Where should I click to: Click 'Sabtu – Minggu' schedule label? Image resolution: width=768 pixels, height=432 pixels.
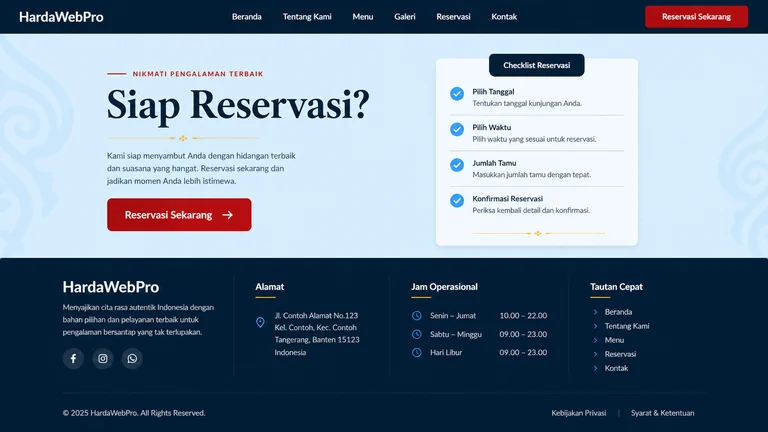click(x=456, y=334)
